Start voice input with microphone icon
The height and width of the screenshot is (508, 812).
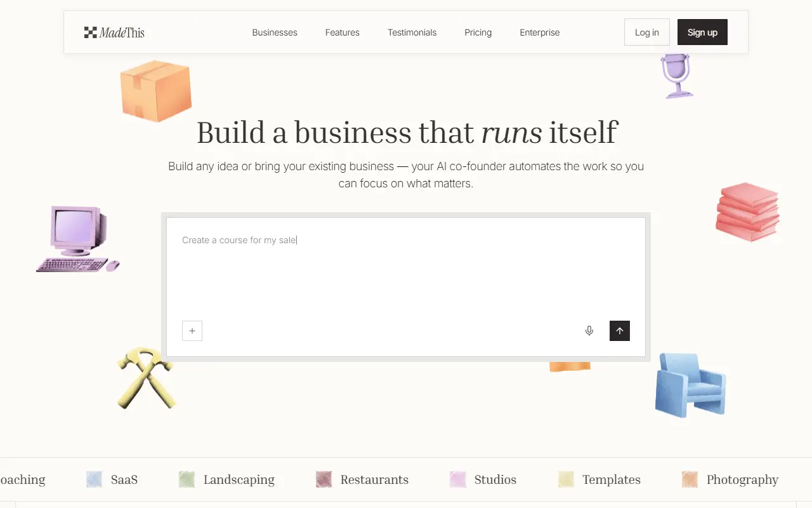pos(589,331)
